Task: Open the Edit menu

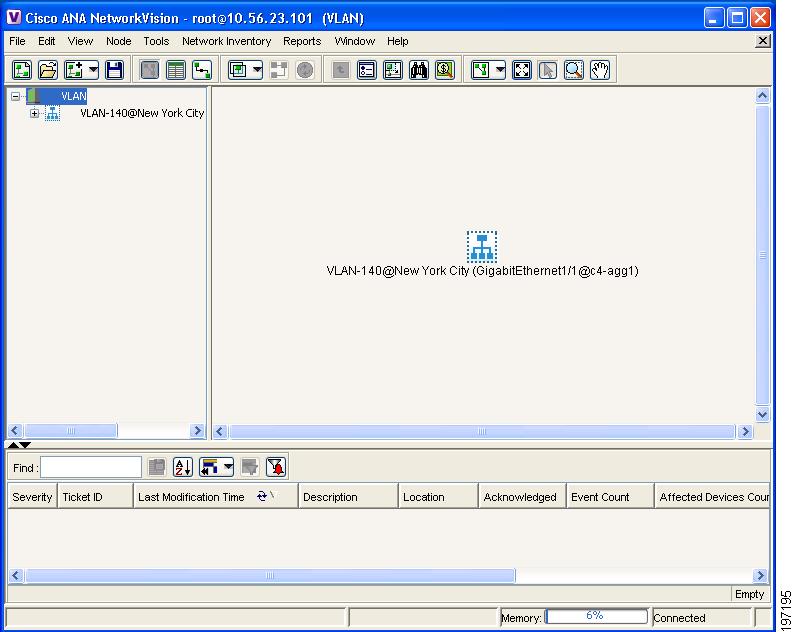Action: (x=46, y=41)
